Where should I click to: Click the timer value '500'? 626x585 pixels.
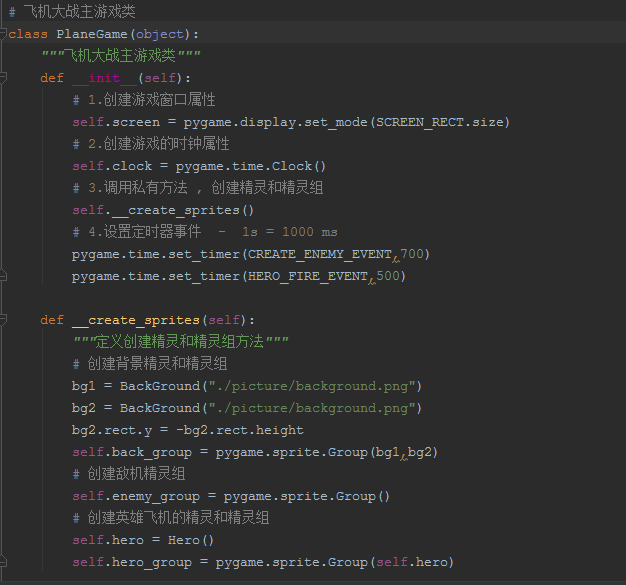[388, 276]
